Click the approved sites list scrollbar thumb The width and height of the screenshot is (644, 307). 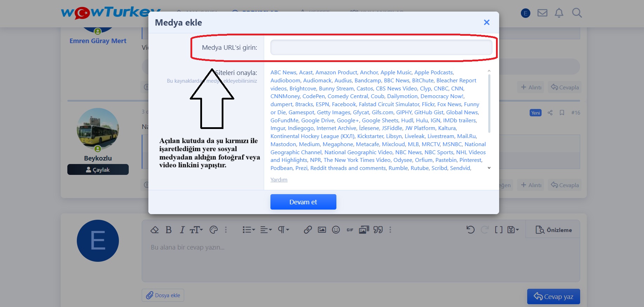pyautogui.click(x=489, y=103)
